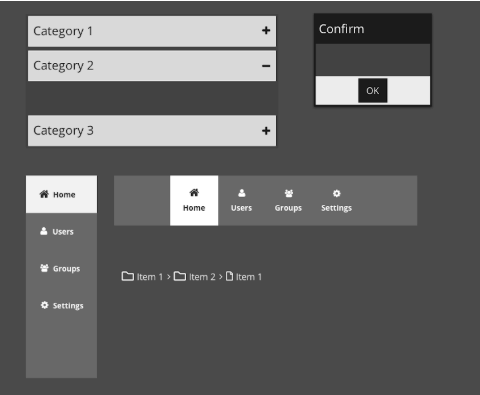Click the home icon in the vertical sidebar
The image size is (480, 395).
coord(44,194)
